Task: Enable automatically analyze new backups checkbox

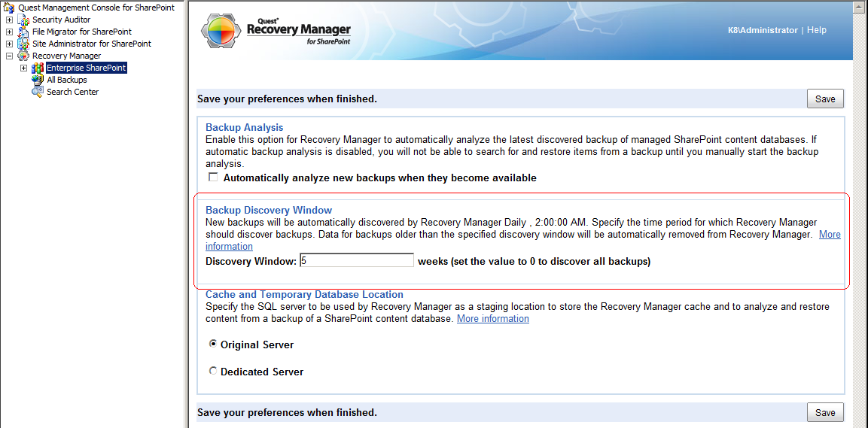Action: (x=212, y=178)
